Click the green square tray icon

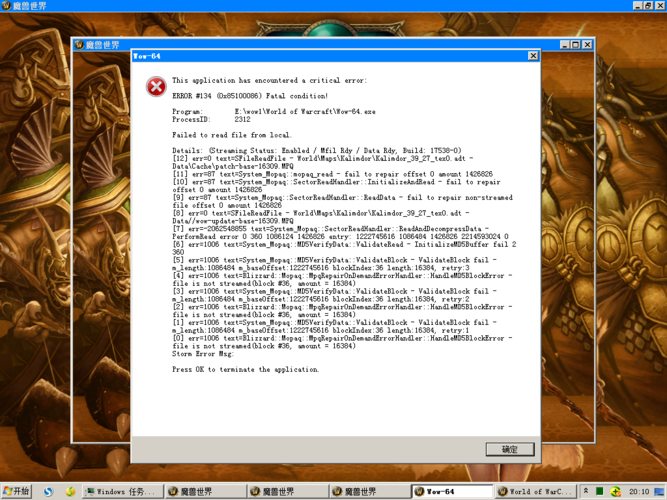599,491
